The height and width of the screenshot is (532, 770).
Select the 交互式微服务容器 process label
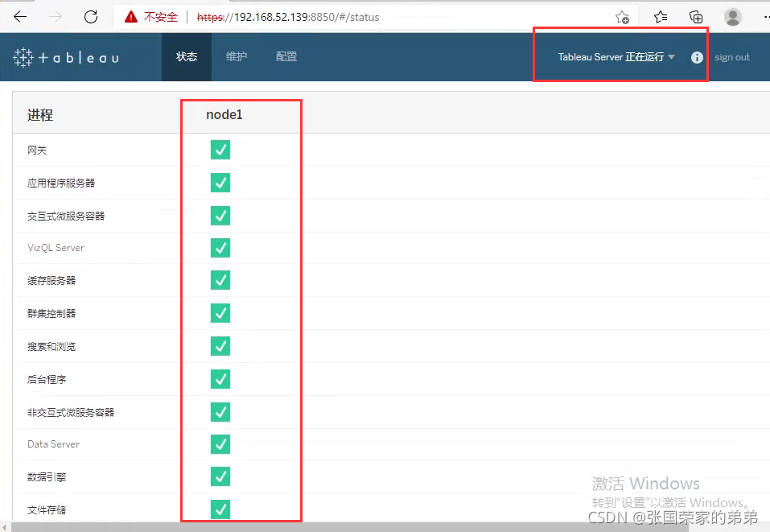pos(66,217)
